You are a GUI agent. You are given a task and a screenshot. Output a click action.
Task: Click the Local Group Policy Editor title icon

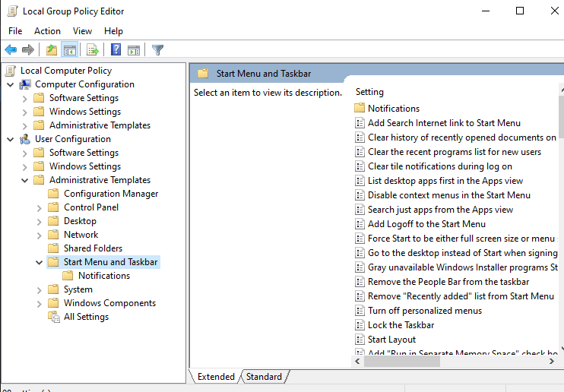click(x=13, y=11)
